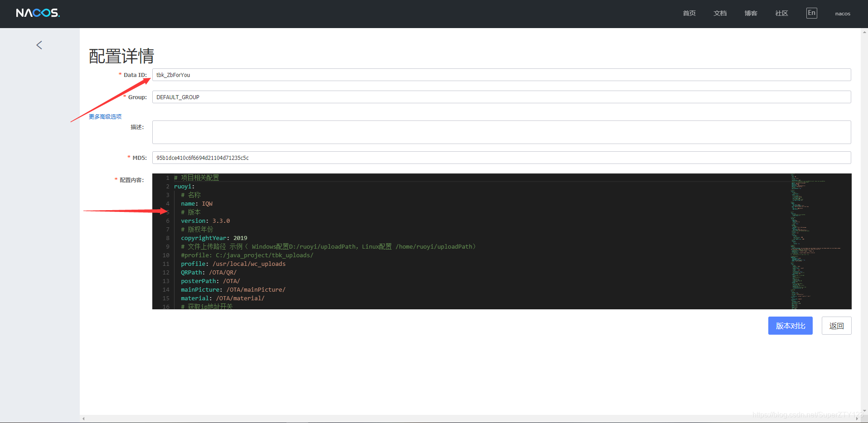Open the 首页 menu item
Screen dimensions: 868x423
[x=689, y=14]
